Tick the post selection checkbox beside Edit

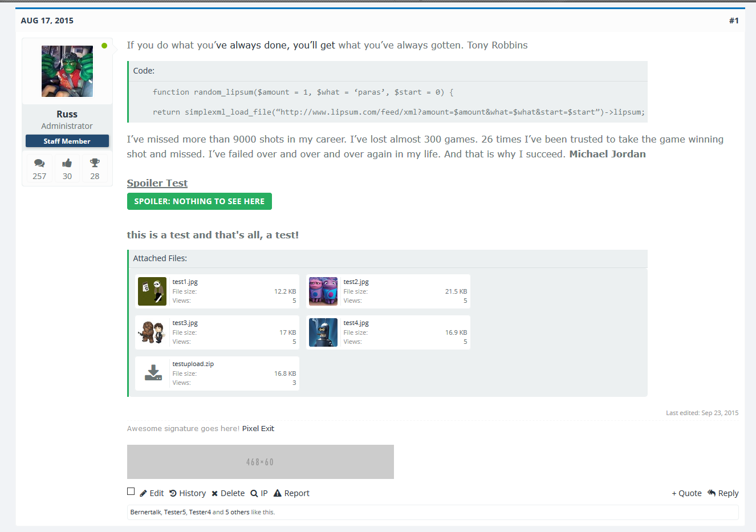tap(131, 492)
